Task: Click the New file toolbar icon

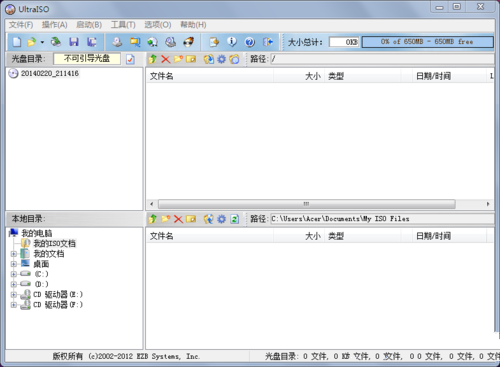Action: pos(17,42)
